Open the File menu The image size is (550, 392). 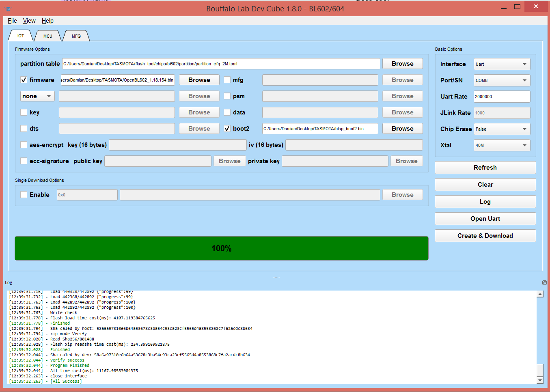[x=12, y=21]
